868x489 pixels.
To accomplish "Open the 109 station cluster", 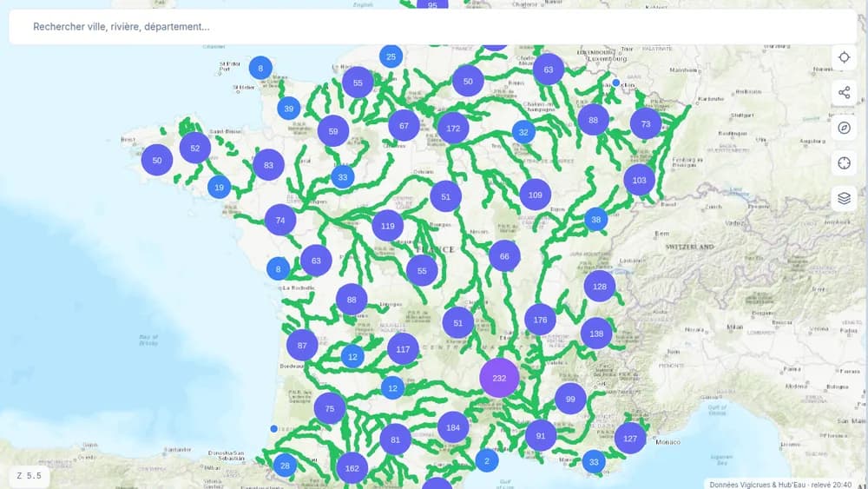I will [x=536, y=195].
